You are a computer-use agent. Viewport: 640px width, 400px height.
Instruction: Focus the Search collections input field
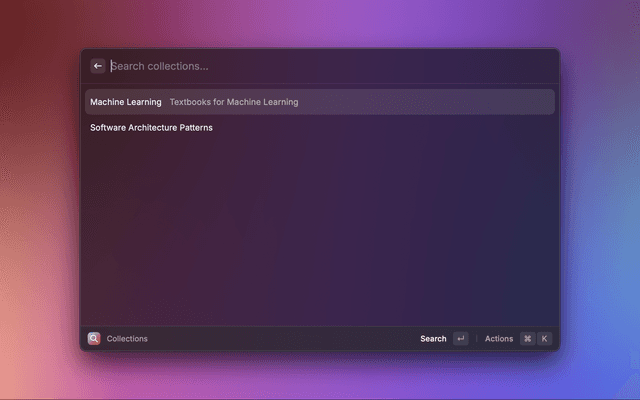[x=300, y=66]
